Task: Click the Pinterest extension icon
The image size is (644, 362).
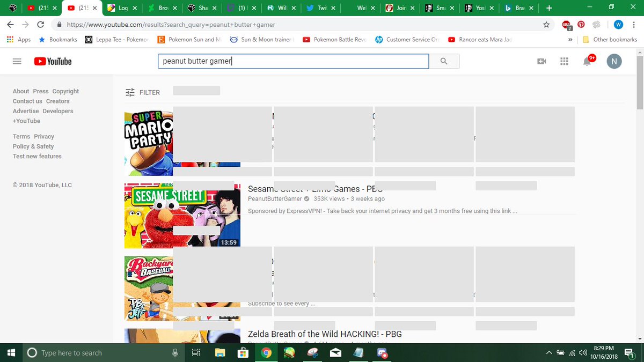Action: click(581, 24)
